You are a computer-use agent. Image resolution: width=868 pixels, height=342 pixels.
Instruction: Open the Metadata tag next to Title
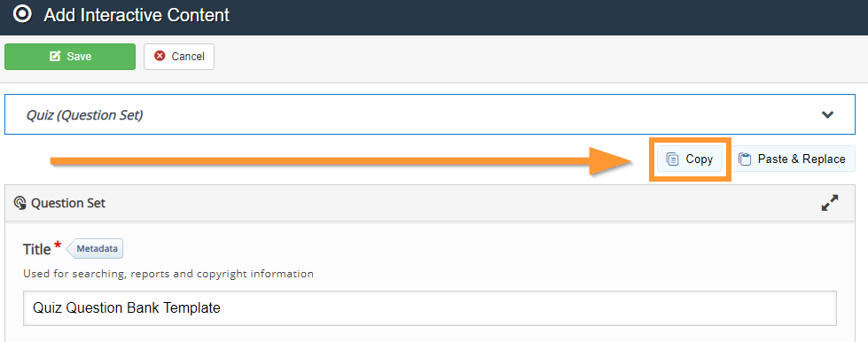pos(95,249)
